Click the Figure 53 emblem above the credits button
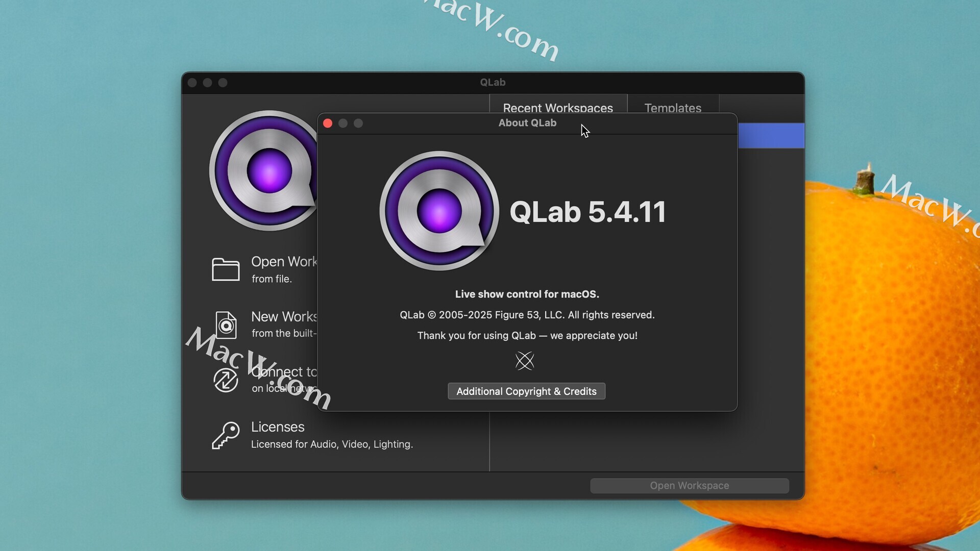This screenshot has width=980, height=551. [525, 361]
